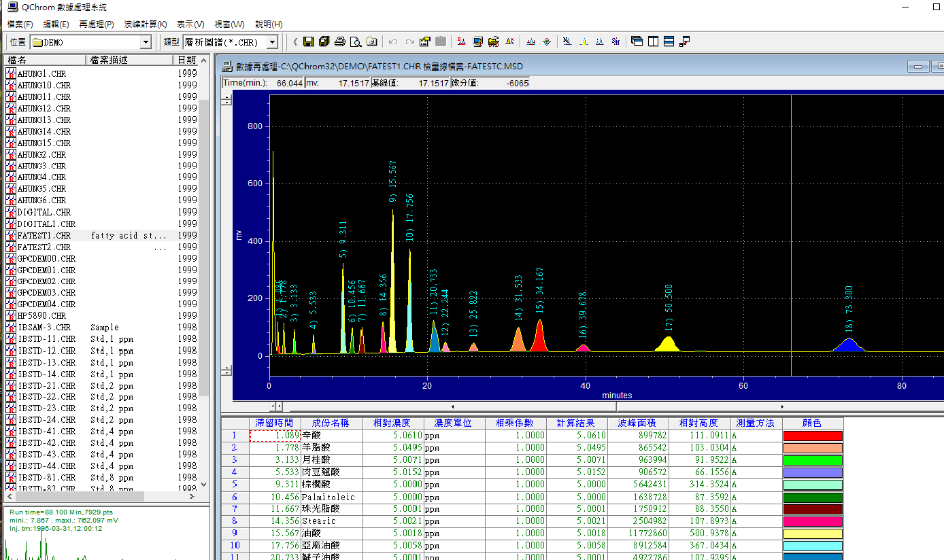This screenshot has height=560, width=944.
Task: Open Print Preview from the toolbar
Action: click(356, 42)
